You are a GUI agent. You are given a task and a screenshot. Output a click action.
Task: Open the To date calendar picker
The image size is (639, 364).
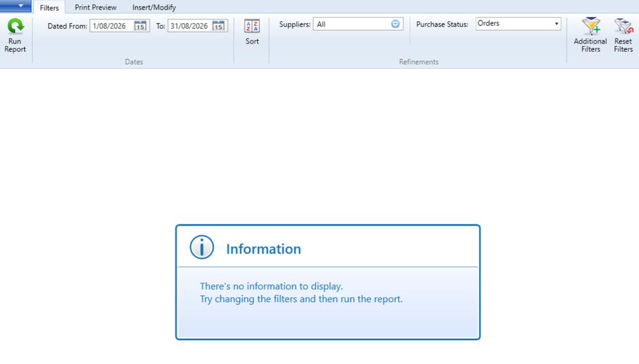point(218,26)
